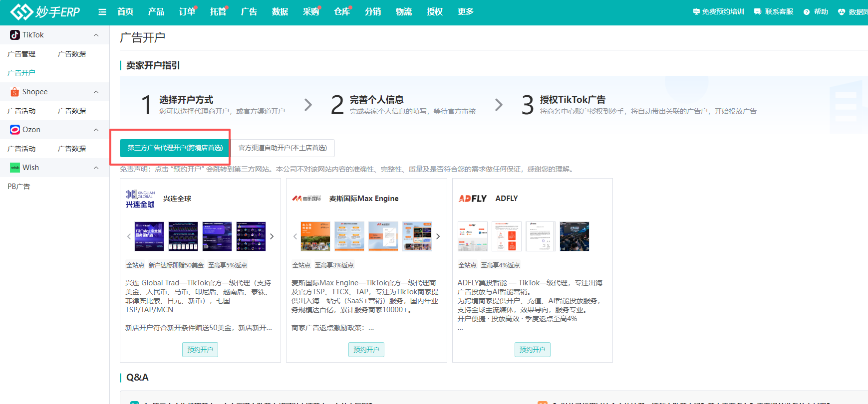Viewport: 868px width, 404px height.
Task: Open Shopee 广告数据 in sidebar
Action: (x=72, y=111)
